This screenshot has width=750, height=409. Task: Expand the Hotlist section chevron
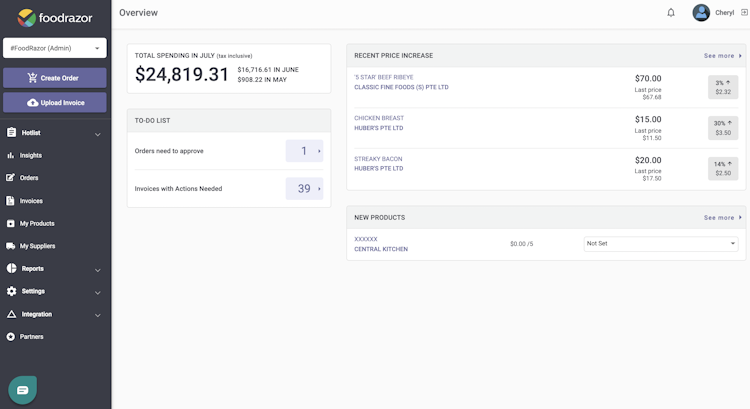click(97, 134)
